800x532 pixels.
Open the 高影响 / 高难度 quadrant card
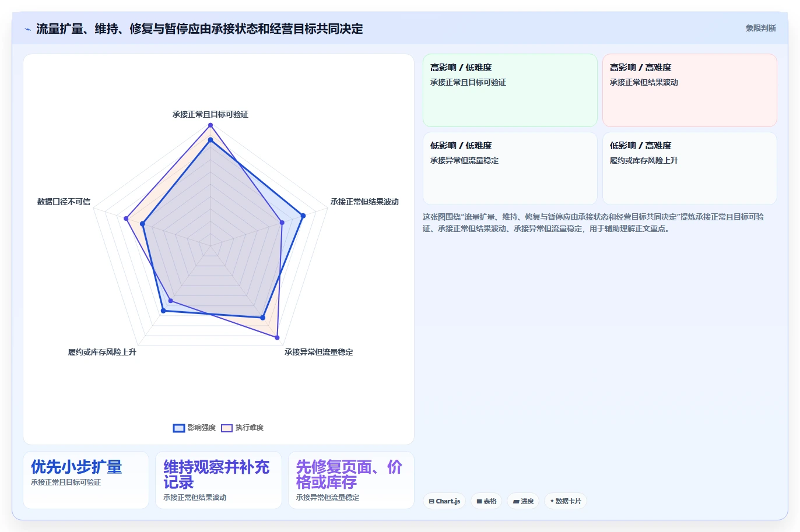(690, 90)
